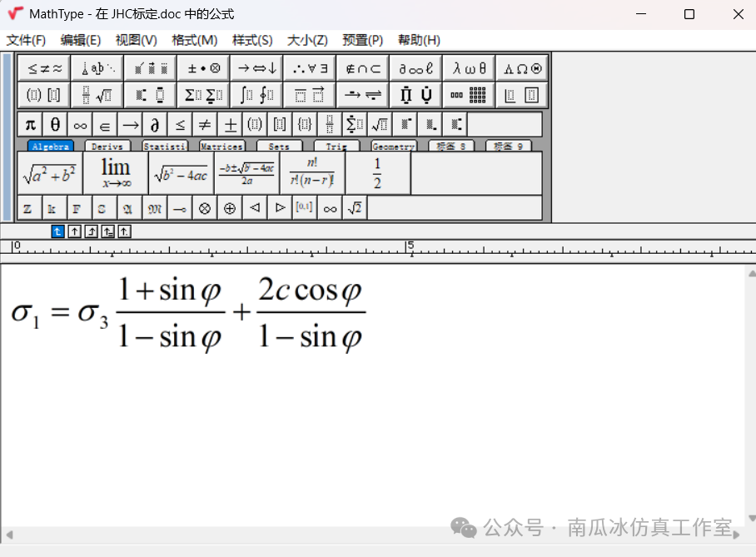Toggle the highlighted blue arrow bar button
Viewport: 756px width, 557px height.
tap(57, 231)
